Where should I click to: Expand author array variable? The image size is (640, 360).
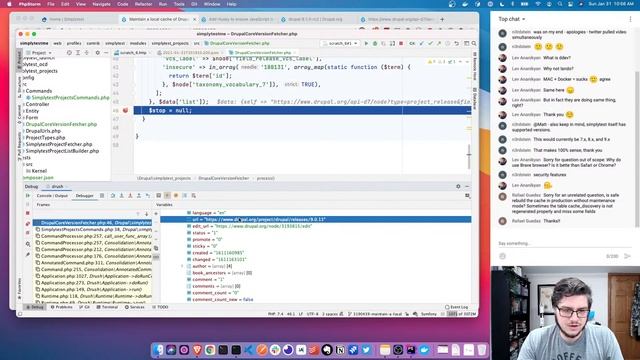[182, 266]
